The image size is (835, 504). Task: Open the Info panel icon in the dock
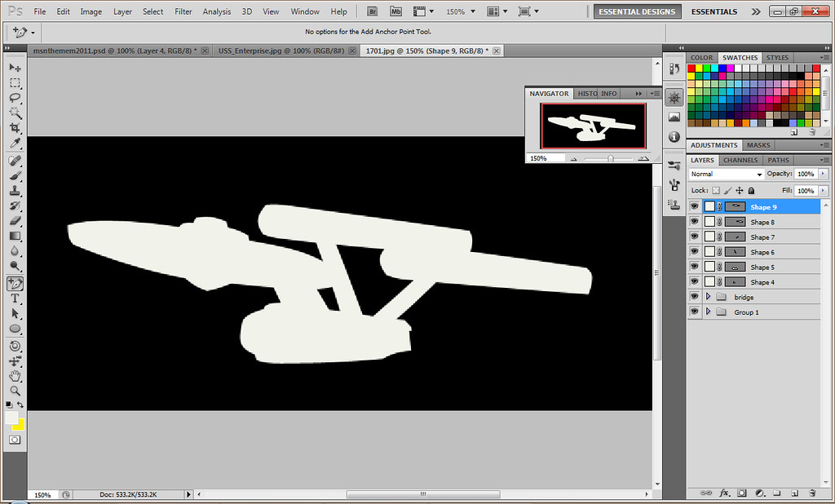point(674,137)
